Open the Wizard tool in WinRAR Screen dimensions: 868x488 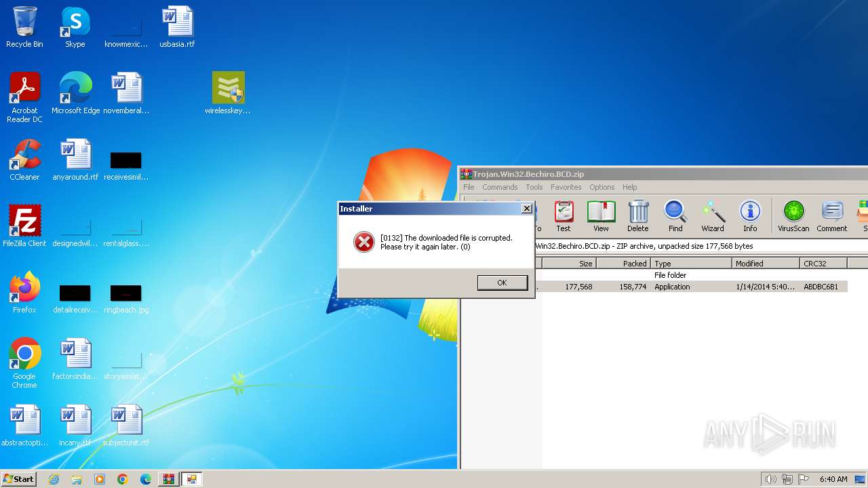click(x=713, y=216)
